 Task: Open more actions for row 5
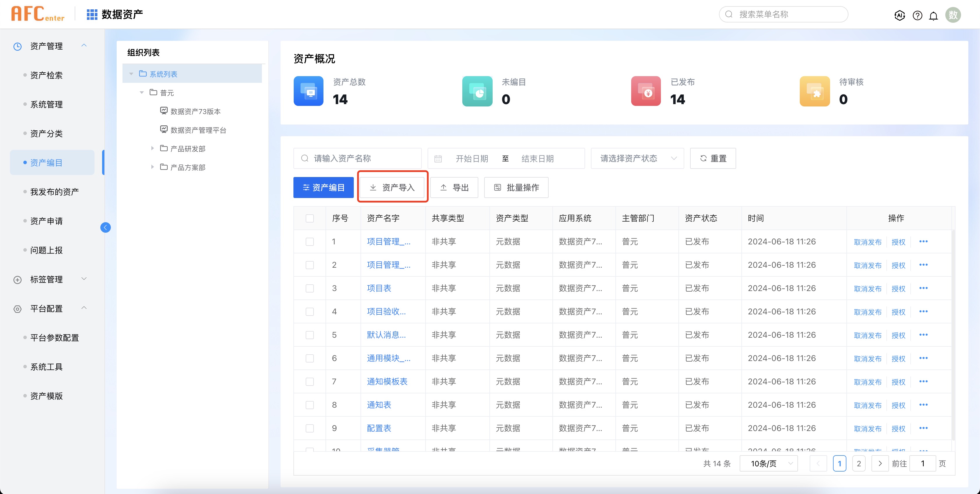coord(923,335)
